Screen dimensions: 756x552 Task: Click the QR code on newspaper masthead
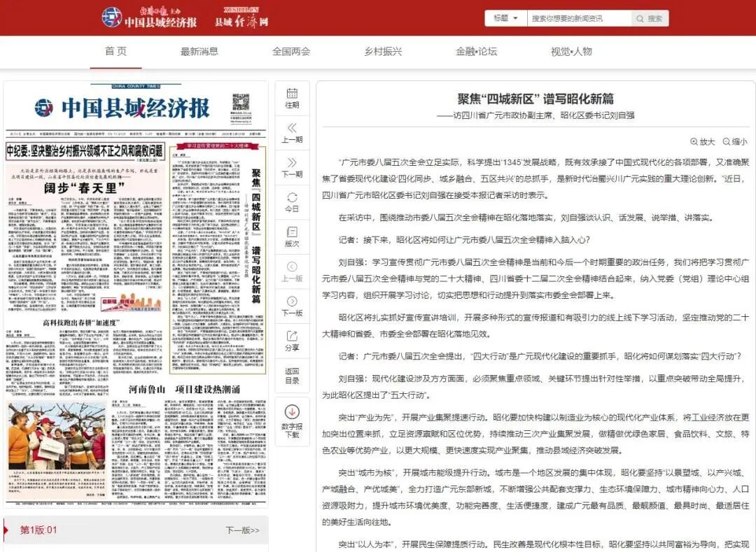pos(241,103)
